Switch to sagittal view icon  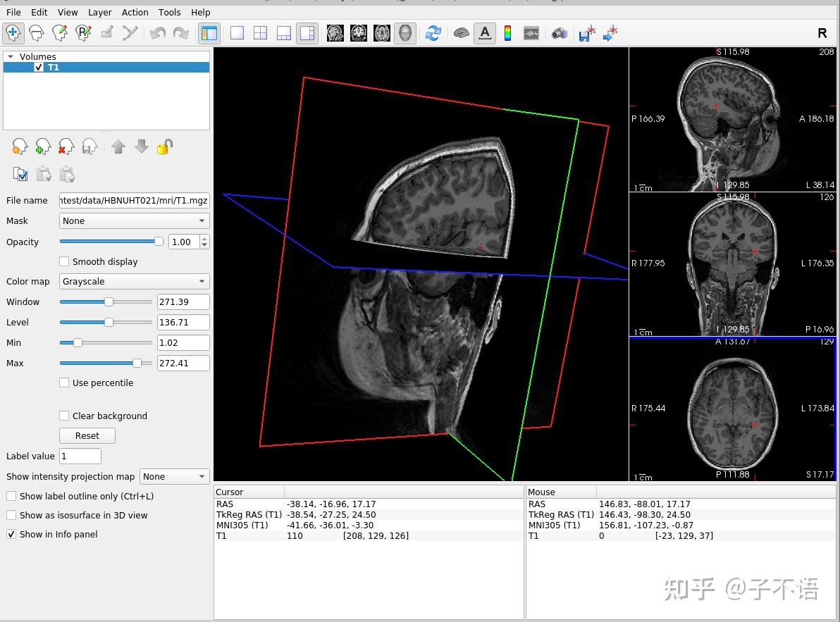[x=335, y=33]
